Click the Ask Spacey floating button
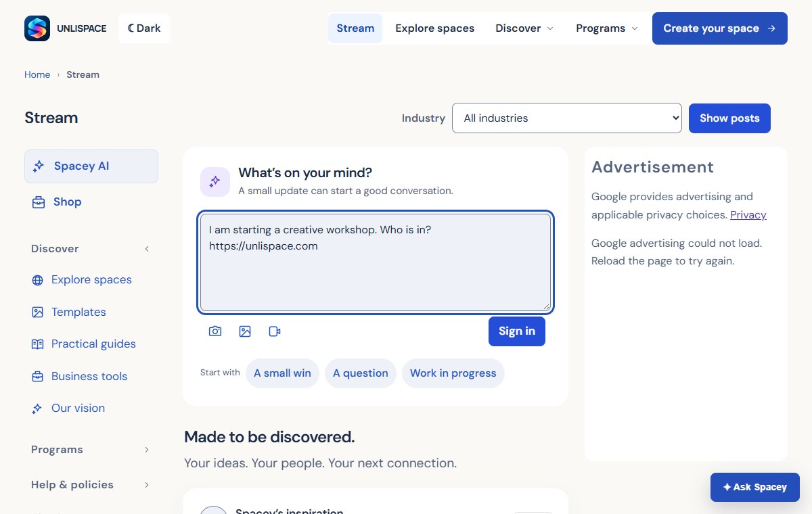The width and height of the screenshot is (812, 514). [x=755, y=487]
